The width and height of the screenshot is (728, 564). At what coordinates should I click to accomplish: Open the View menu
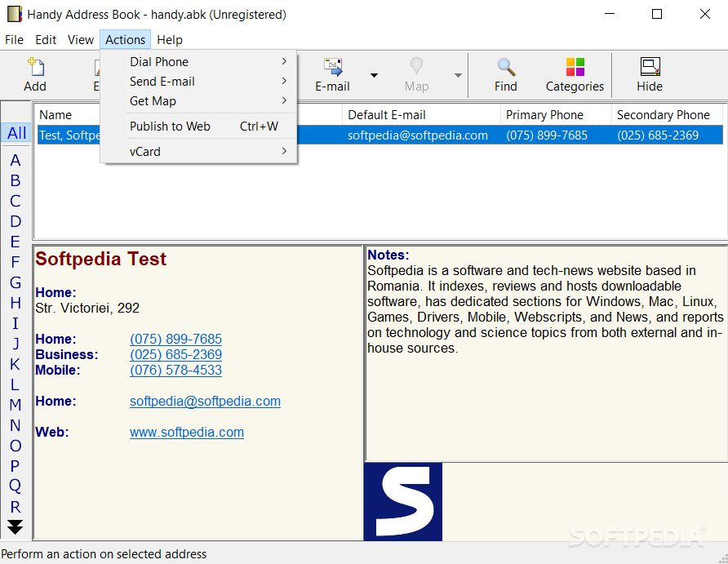[x=81, y=40]
